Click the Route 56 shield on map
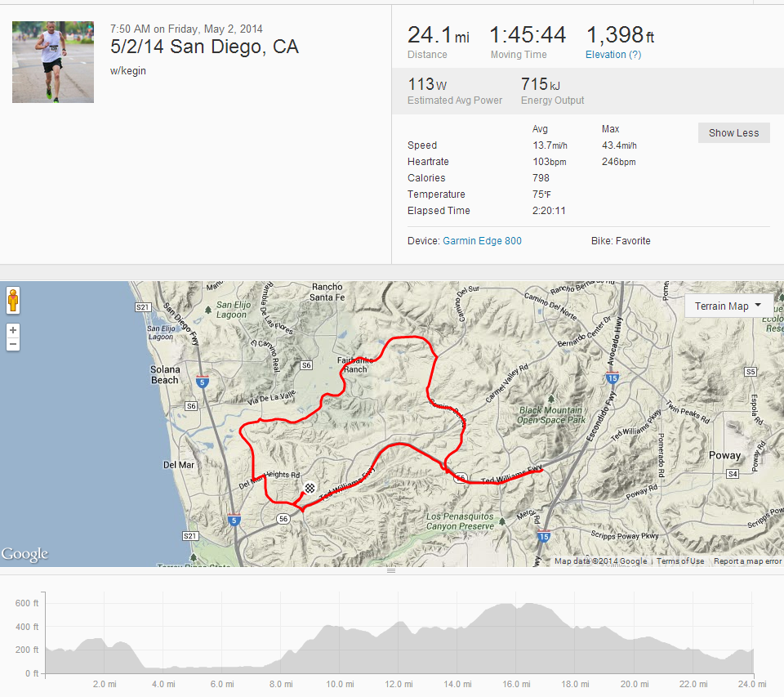 coord(283,519)
